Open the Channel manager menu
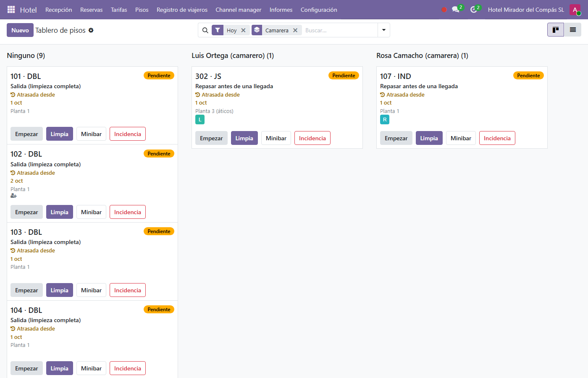The width and height of the screenshot is (588, 378). [x=239, y=10]
